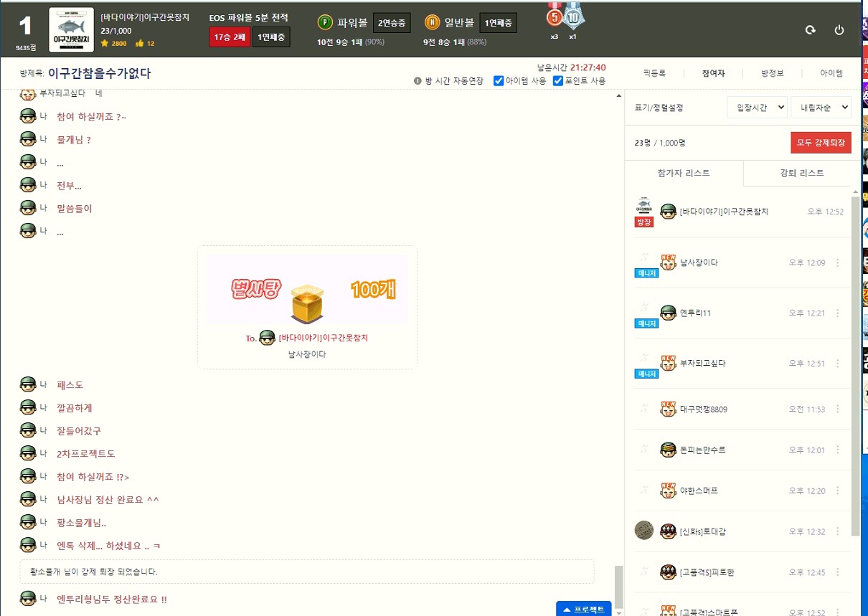The height and width of the screenshot is (616, 868).
Task: Click the soldier avatar beside 패스도 message
Action: (28, 385)
